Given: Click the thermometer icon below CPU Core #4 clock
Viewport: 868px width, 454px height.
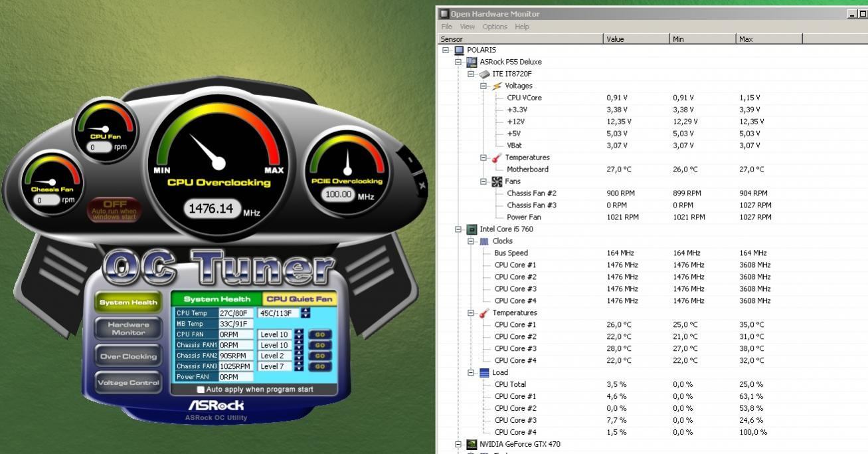Looking at the screenshot, I should point(484,313).
